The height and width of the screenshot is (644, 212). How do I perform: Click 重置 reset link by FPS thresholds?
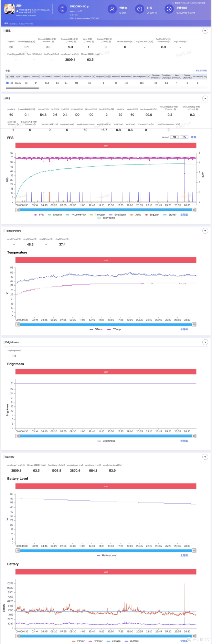(194, 137)
